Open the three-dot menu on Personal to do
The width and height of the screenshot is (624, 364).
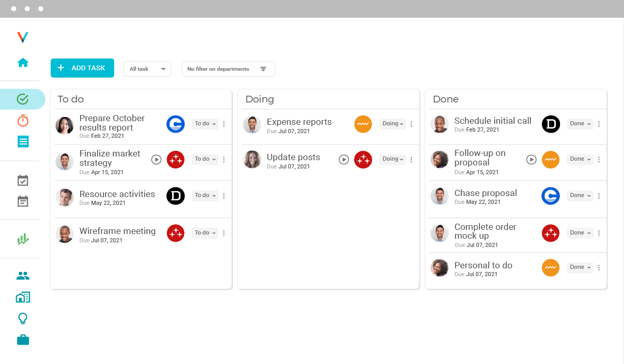click(x=599, y=267)
